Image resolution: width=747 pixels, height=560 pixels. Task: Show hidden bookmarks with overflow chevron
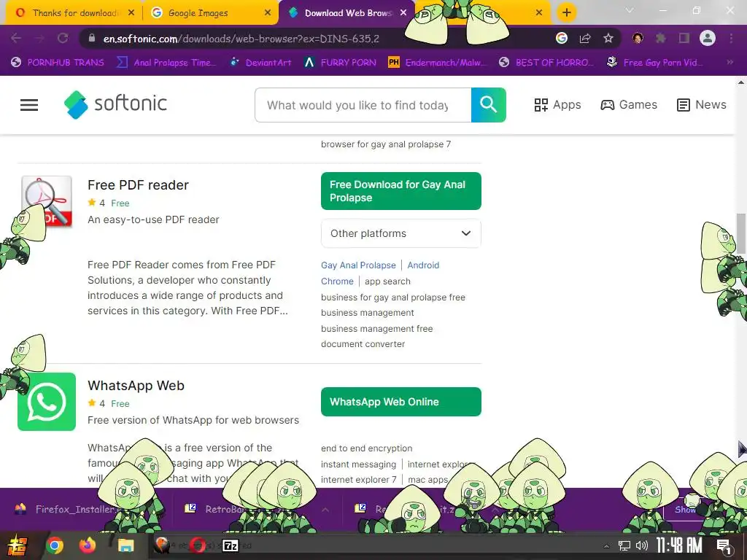729,63
